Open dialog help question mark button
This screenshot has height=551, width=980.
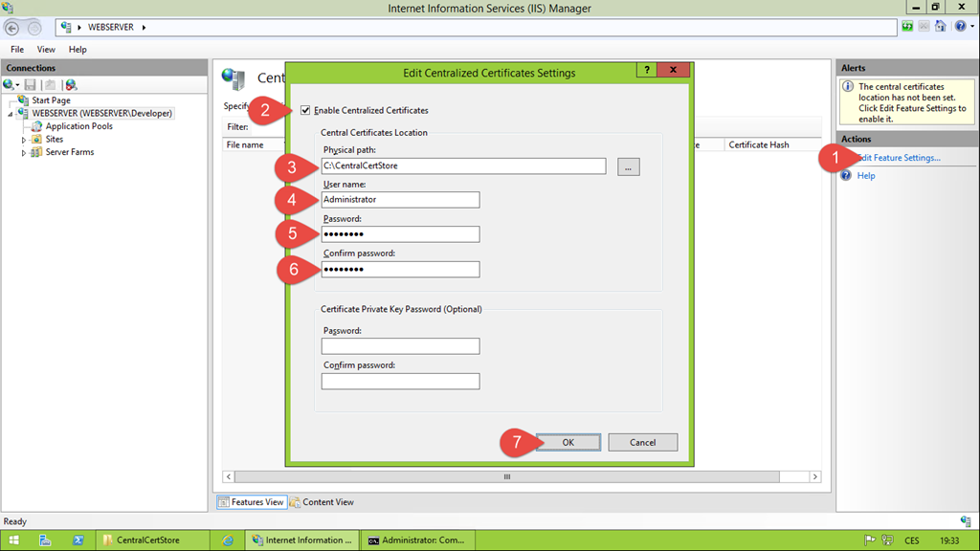647,70
